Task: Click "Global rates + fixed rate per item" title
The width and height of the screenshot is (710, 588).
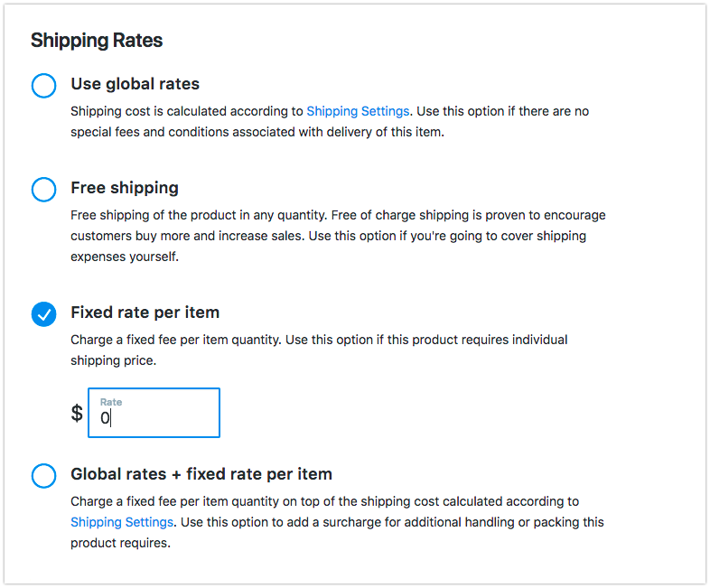Action: click(x=201, y=474)
